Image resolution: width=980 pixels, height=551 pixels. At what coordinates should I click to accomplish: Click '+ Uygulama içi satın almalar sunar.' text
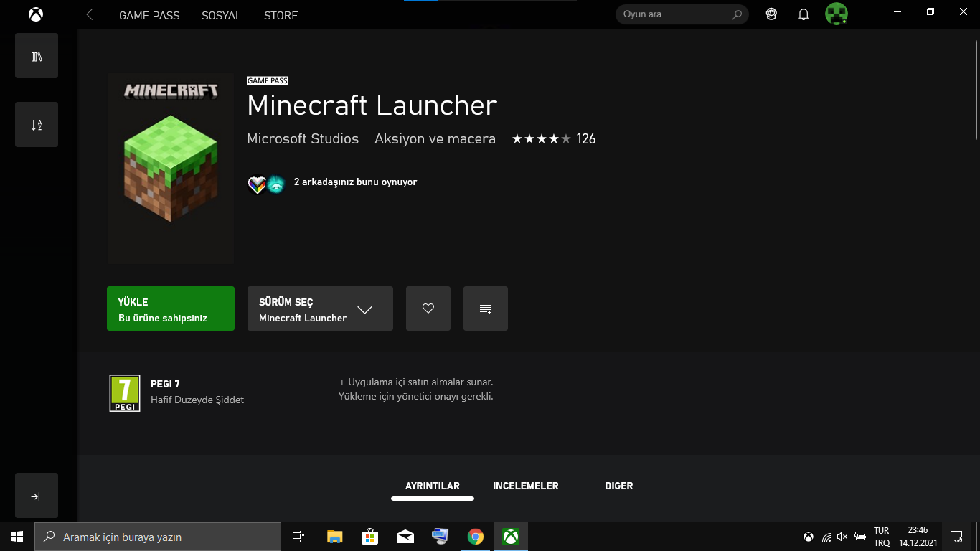[x=416, y=382]
